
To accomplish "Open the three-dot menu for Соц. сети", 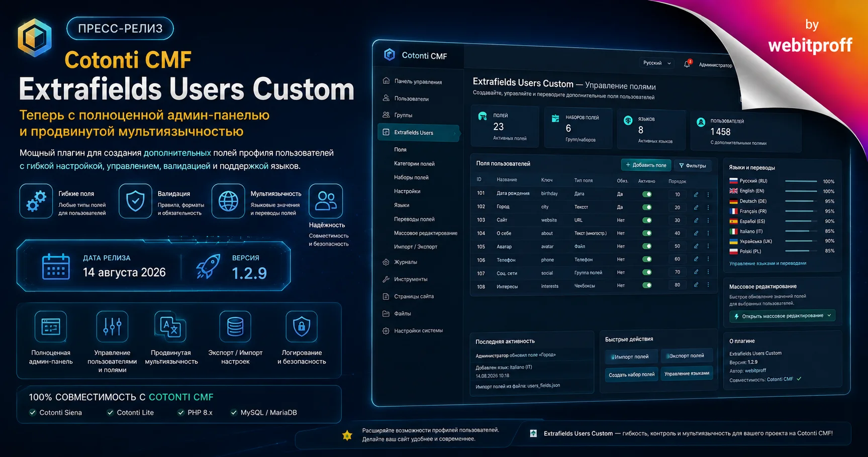I will tap(708, 272).
